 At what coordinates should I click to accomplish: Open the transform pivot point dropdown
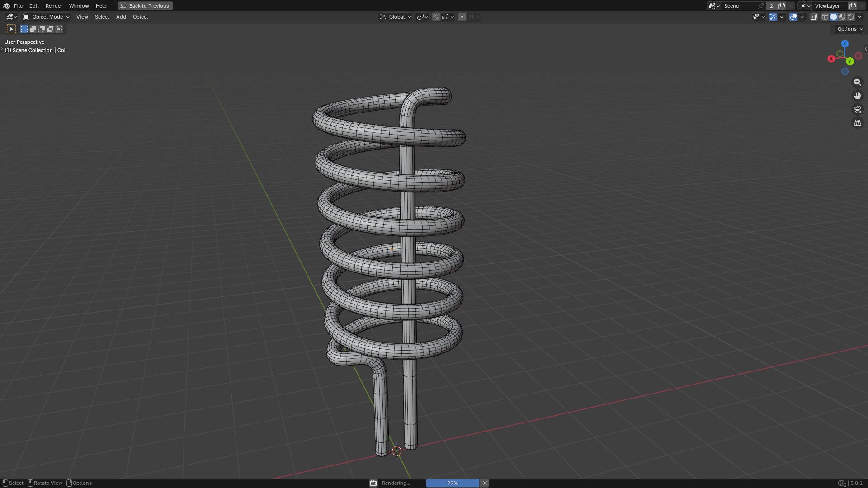(x=422, y=17)
